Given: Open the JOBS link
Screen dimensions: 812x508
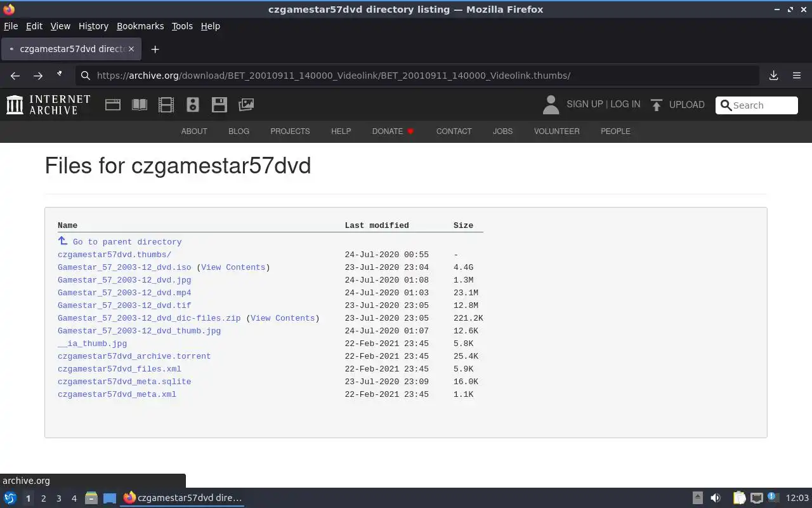Looking at the screenshot, I should [x=502, y=131].
